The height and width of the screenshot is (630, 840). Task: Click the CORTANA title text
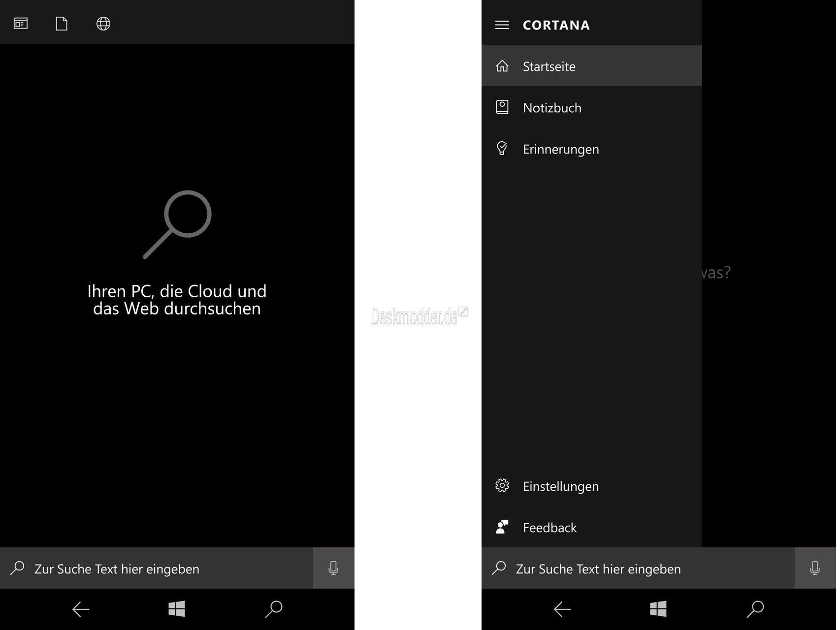tap(556, 25)
